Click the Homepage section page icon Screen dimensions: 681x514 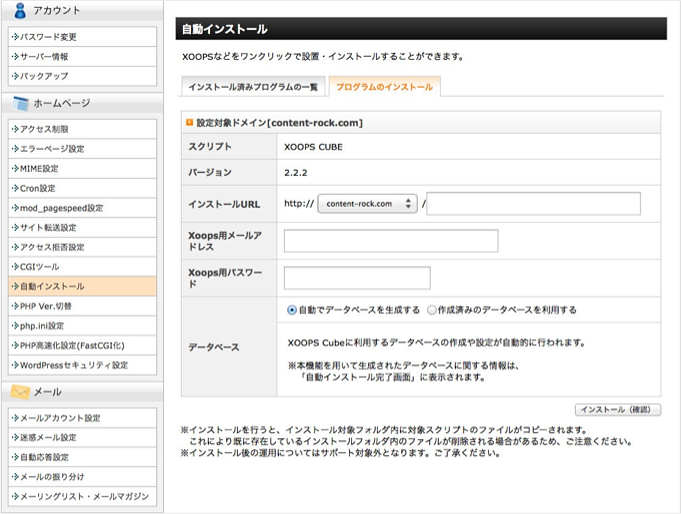click(x=21, y=103)
